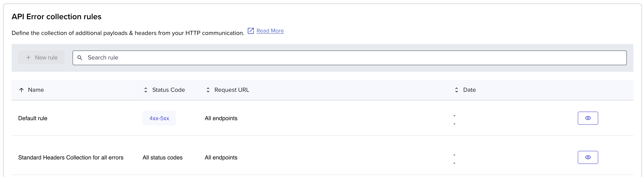The height and width of the screenshot is (177, 644).
Task: Select the Default rule row name
Action: click(33, 118)
